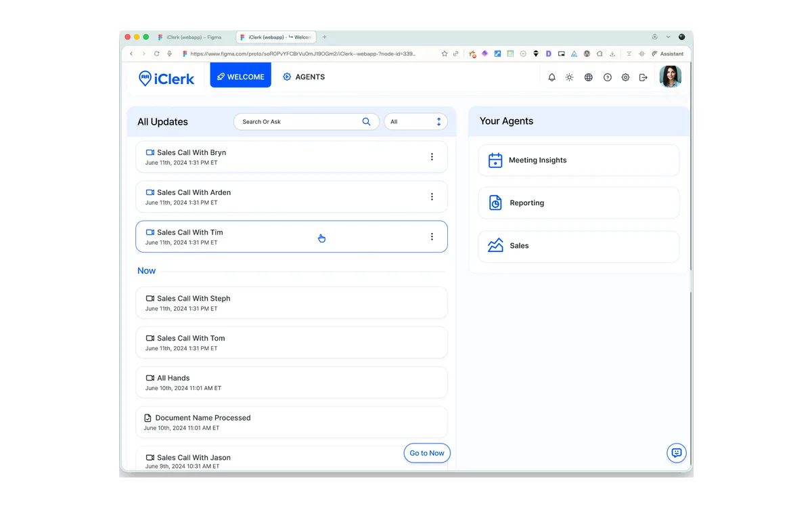The image size is (812, 508).
Task: Expand browser tab list chevron
Action: click(x=669, y=37)
